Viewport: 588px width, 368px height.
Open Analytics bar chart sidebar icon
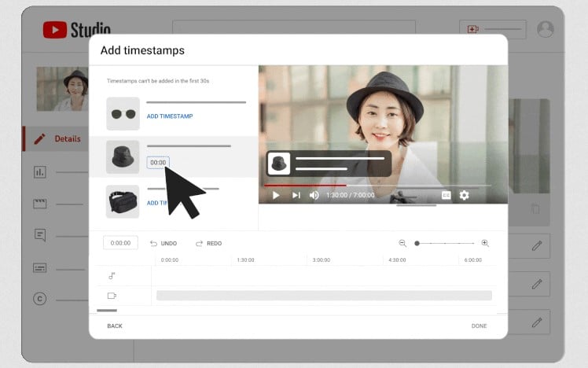click(40, 172)
